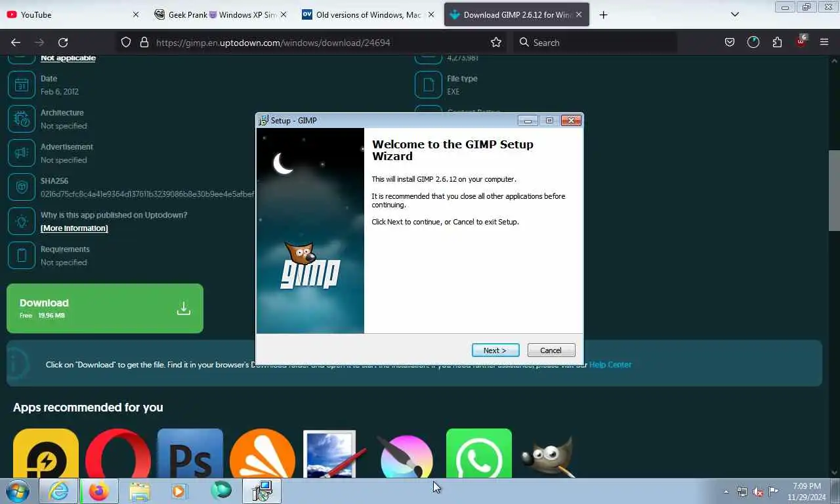Viewport: 840px width, 504px height.
Task: Click the Date calendar icon
Action: pos(21,85)
